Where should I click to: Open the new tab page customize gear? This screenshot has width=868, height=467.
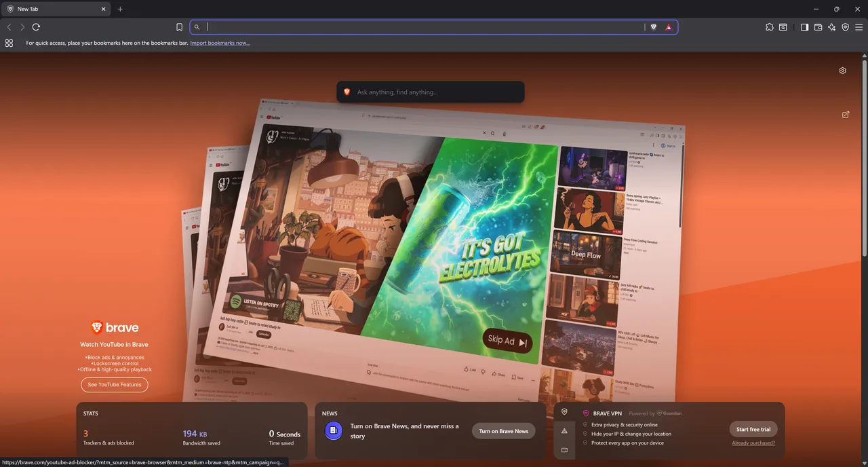(843, 71)
